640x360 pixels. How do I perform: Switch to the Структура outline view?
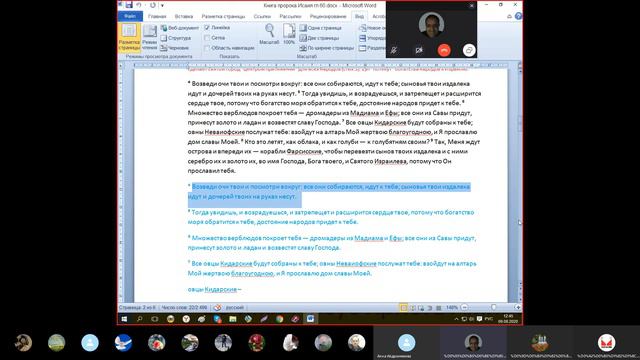[176, 38]
